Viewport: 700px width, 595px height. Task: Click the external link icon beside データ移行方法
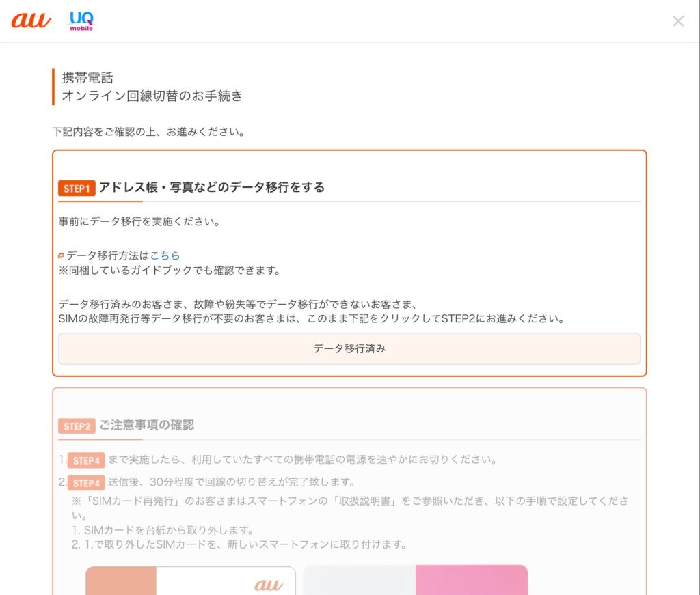click(61, 256)
